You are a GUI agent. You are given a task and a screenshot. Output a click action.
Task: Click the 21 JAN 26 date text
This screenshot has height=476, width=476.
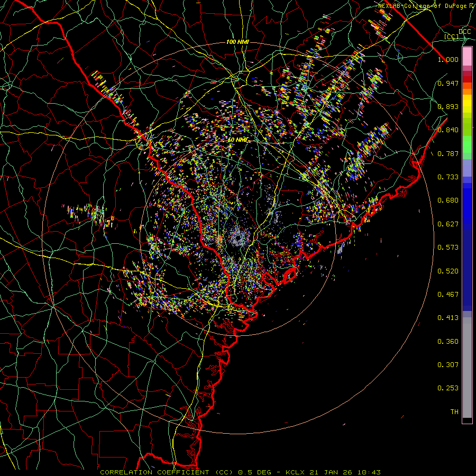tap(331, 472)
